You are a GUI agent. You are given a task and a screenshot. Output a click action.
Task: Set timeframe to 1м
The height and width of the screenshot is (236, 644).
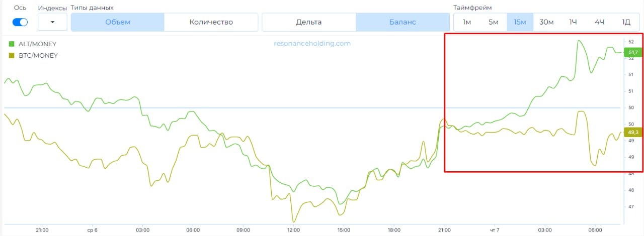click(x=467, y=22)
